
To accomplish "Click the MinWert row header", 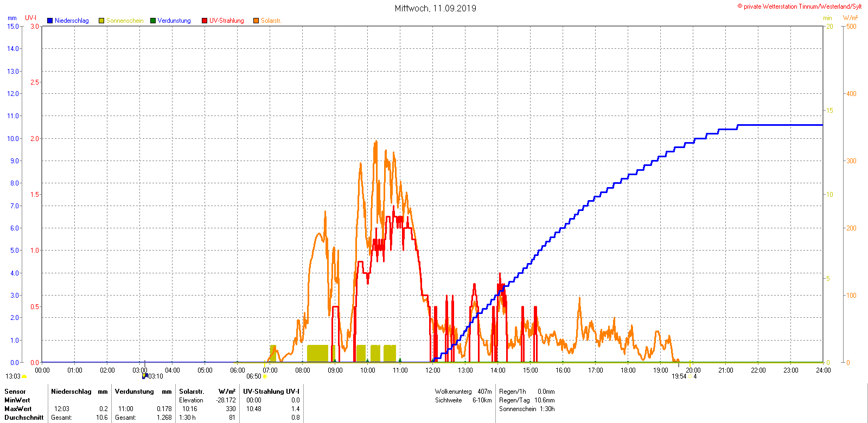I will (x=17, y=400).
